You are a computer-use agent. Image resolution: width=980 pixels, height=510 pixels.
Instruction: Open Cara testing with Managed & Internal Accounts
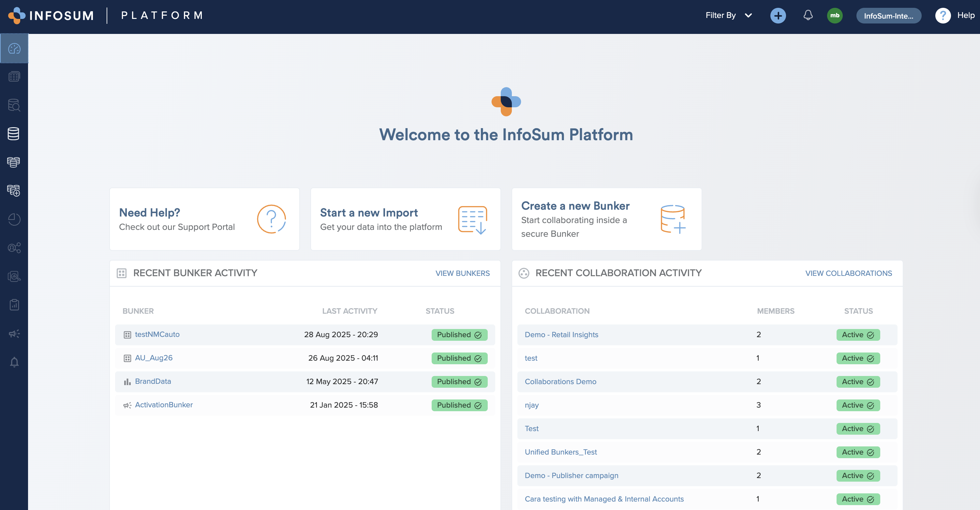point(604,499)
